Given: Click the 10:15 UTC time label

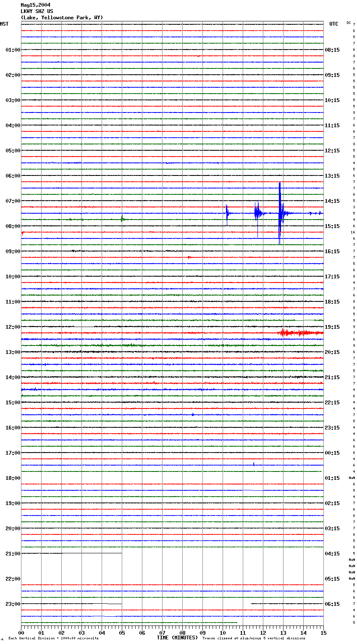Looking at the screenshot, I should [332, 100].
